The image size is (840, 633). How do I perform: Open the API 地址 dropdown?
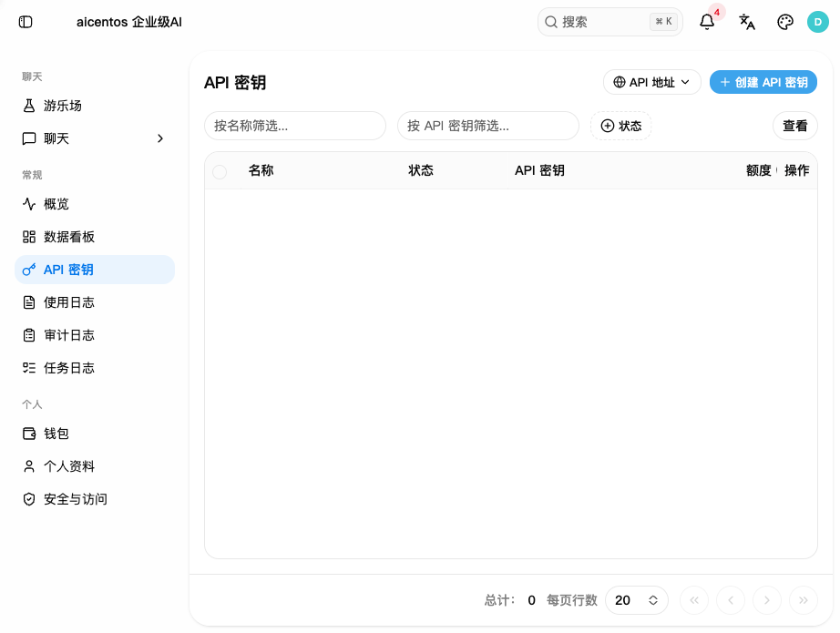pyautogui.click(x=652, y=83)
